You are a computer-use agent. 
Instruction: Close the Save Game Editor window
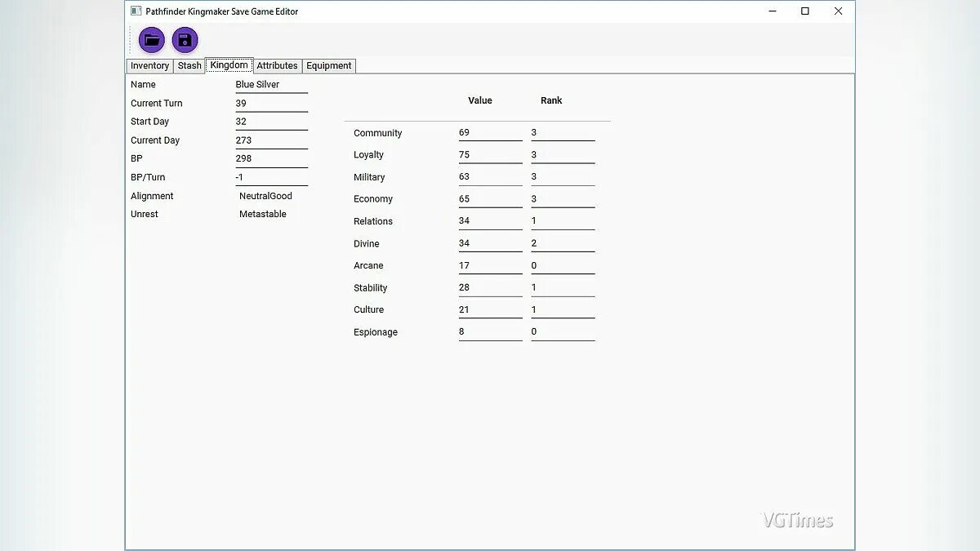[x=838, y=11]
